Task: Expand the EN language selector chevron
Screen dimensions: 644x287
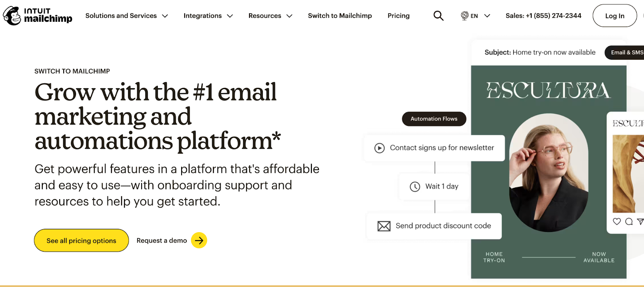Action: coord(487,16)
